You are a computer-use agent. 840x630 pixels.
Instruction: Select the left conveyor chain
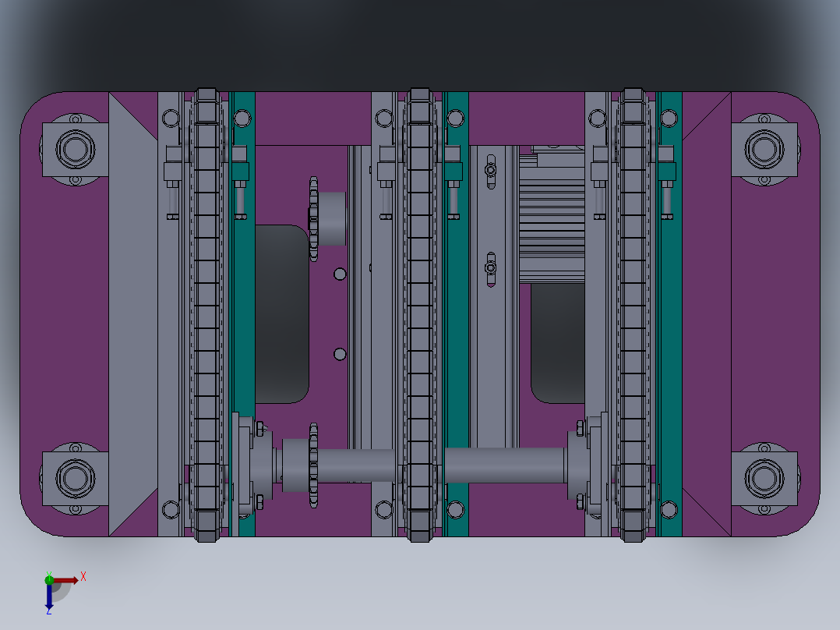[206, 315]
